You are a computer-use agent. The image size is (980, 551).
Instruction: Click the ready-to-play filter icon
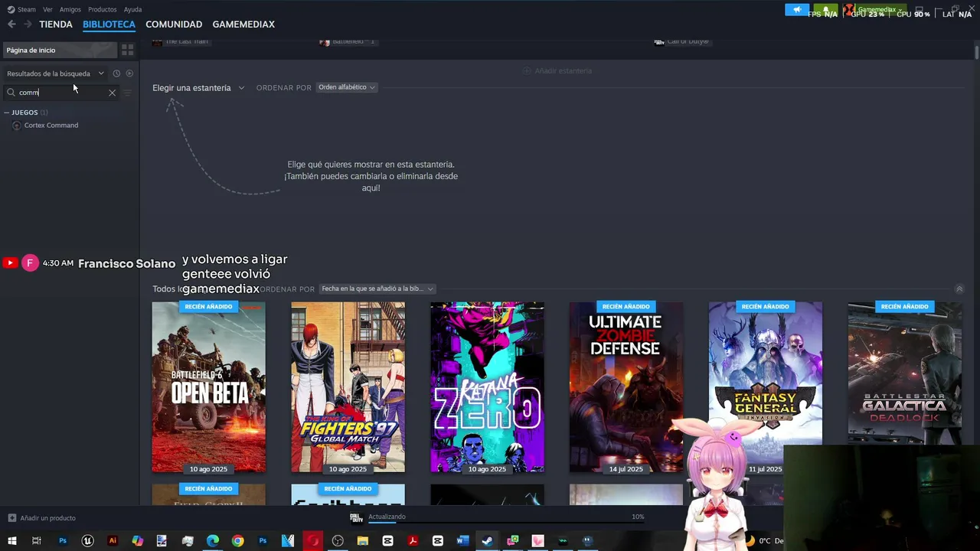tap(129, 73)
